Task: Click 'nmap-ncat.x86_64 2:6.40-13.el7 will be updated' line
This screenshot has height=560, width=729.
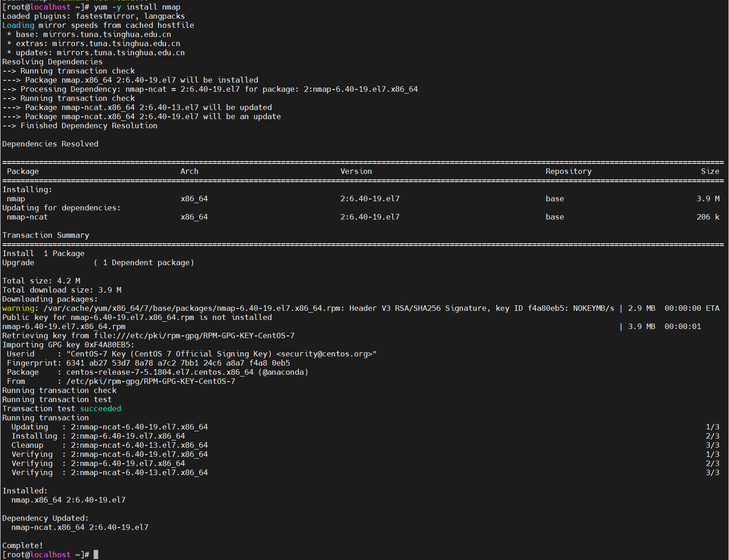Action: coord(137,107)
